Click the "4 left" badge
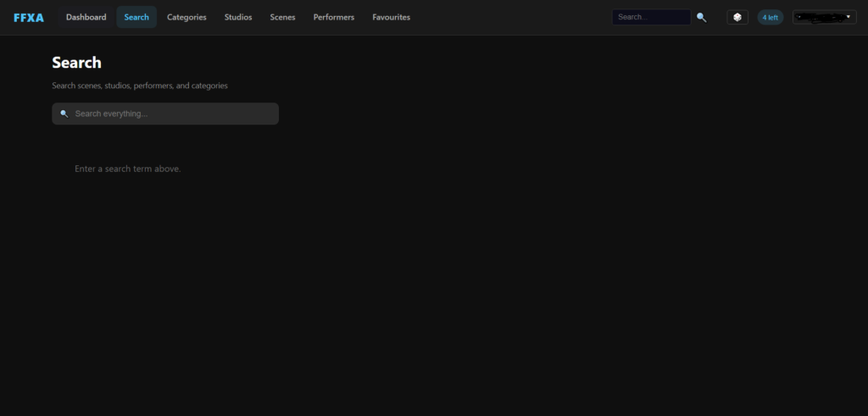 click(770, 17)
